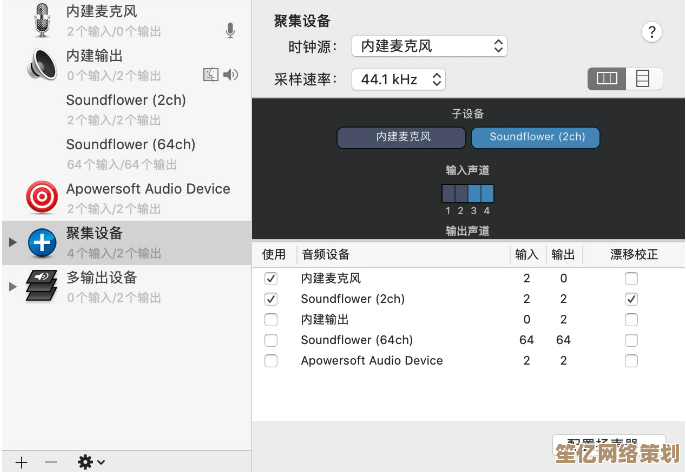Click the 内建输出 speaker device icon

point(42,64)
